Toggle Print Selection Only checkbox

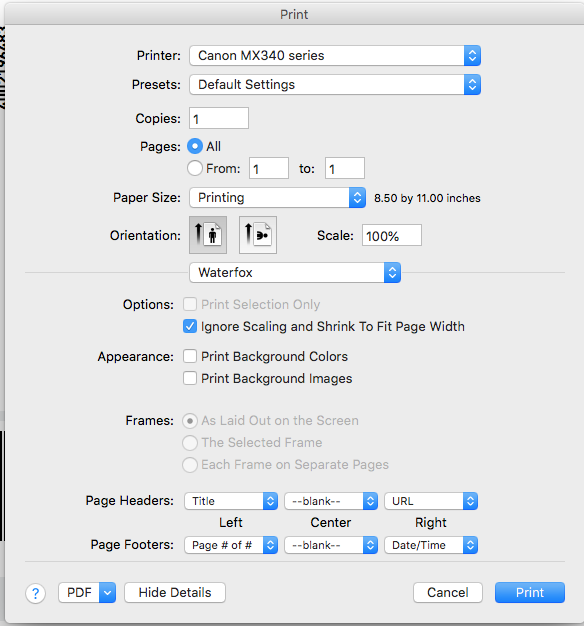pyautogui.click(x=190, y=304)
